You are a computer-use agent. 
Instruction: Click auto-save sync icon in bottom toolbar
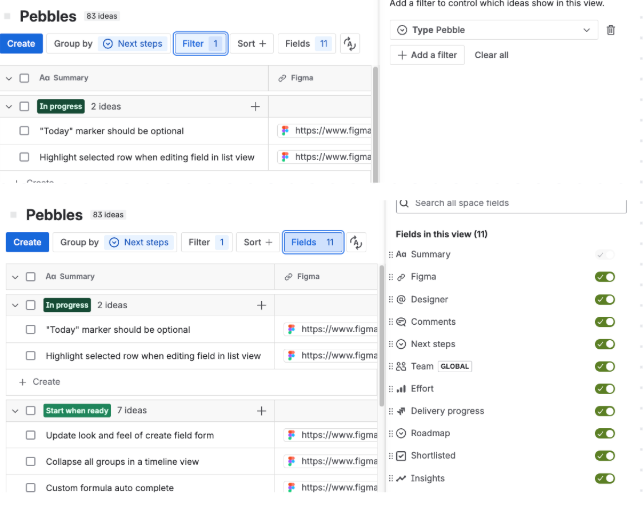(356, 242)
